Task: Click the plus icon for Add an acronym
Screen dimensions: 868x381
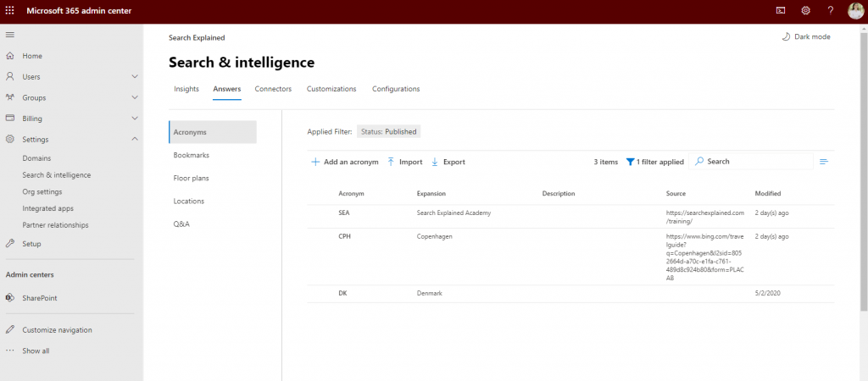Action: 315,162
